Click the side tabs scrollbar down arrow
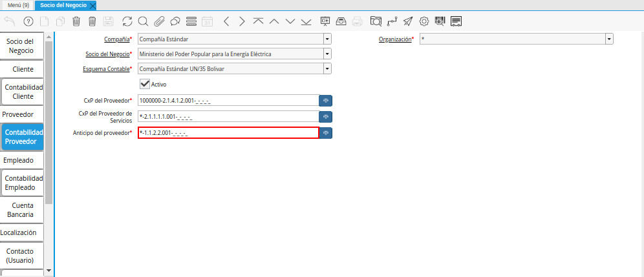 [x=49, y=271]
